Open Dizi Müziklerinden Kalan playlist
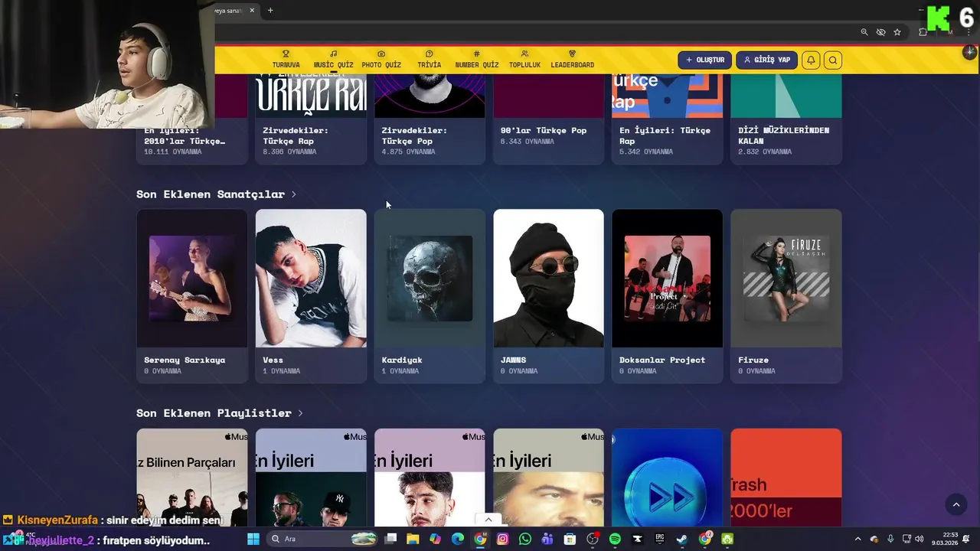The width and height of the screenshot is (980, 551). (x=786, y=119)
